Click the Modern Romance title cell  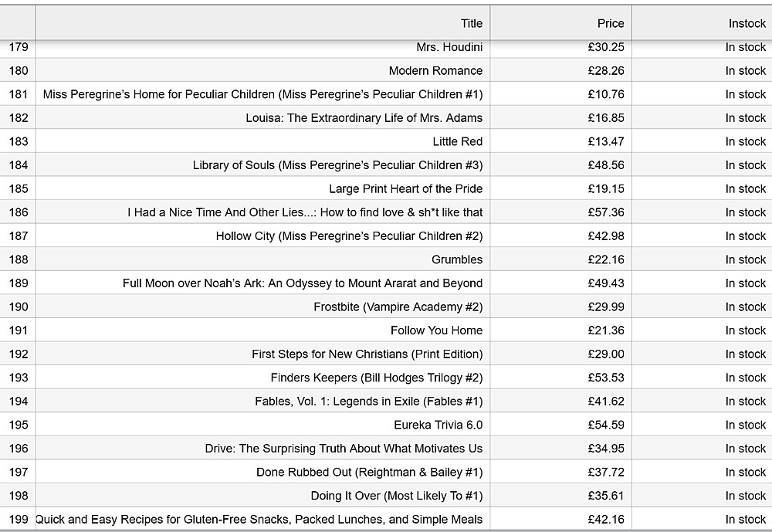click(x=435, y=71)
